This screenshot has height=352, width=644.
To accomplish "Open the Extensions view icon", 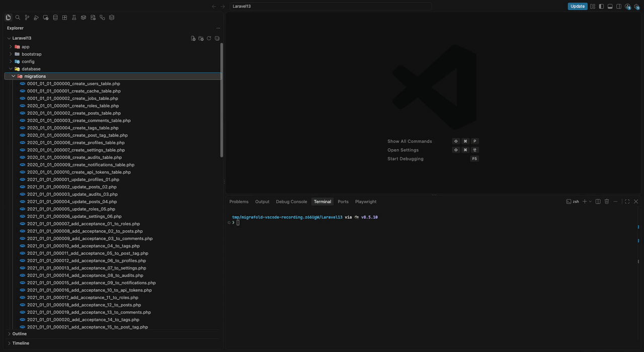I will tap(64, 17).
